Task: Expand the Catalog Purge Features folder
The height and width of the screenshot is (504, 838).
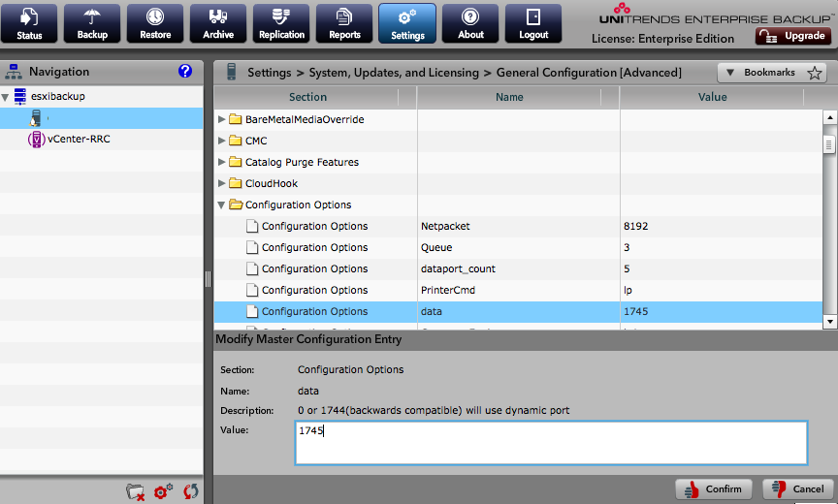Action: pos(221,162)
